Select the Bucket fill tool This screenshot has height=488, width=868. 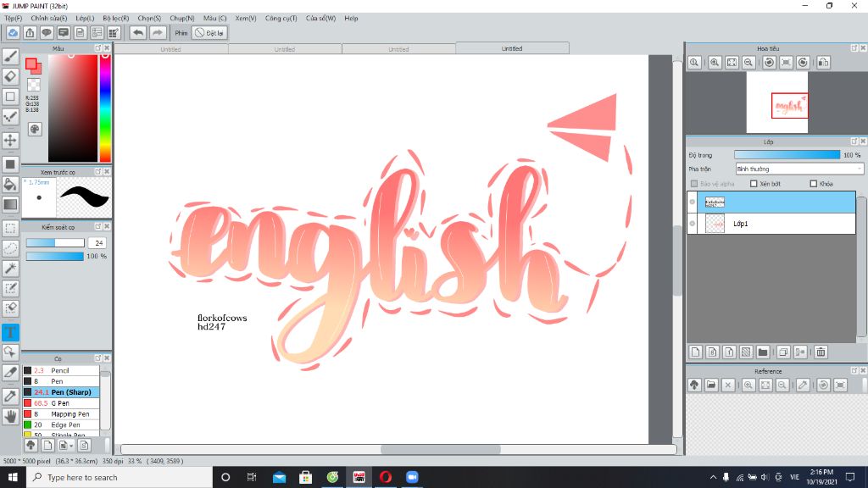10,184
